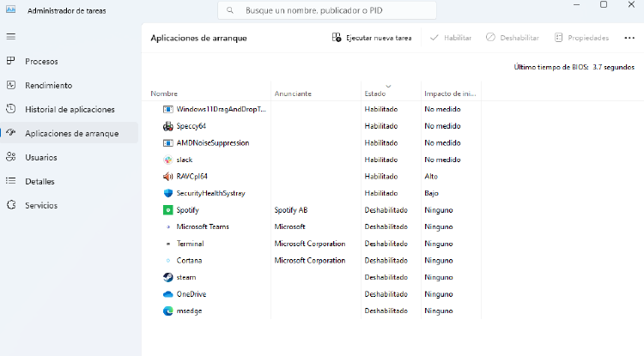The height and width of the screenshot is (356, 644).
Task: Select the slack icon in the list
Action: pos(167,160)
